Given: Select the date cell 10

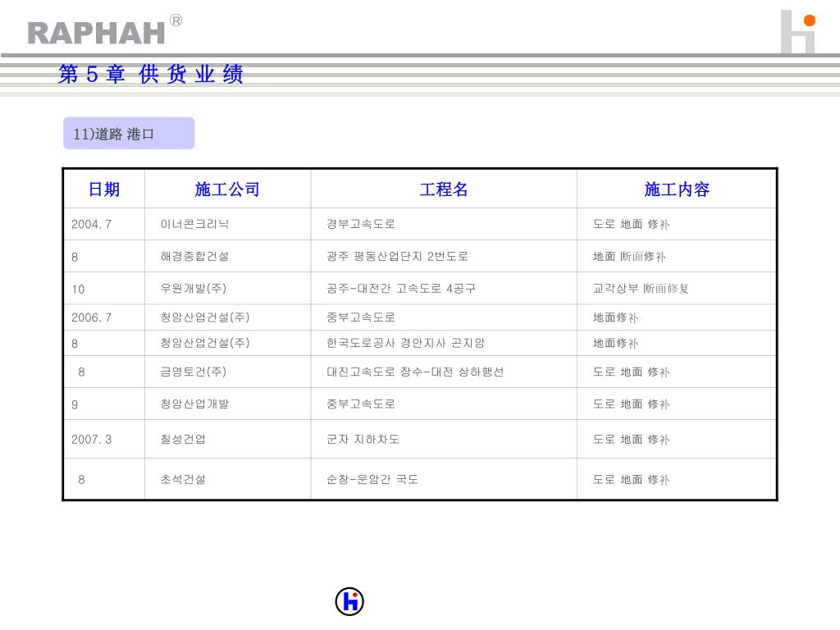Looking at the screenshot, I should pos(78,290).
